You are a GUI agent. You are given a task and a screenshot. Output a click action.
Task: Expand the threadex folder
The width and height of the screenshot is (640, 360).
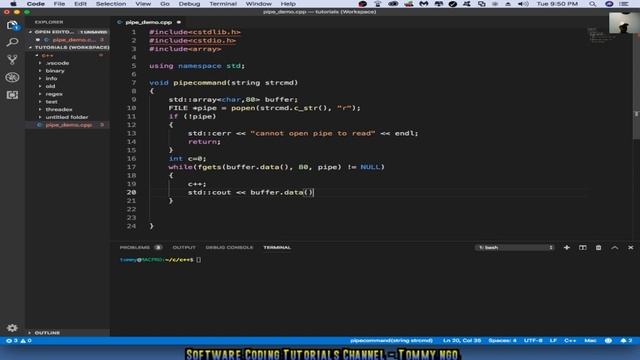click(59, 109)
